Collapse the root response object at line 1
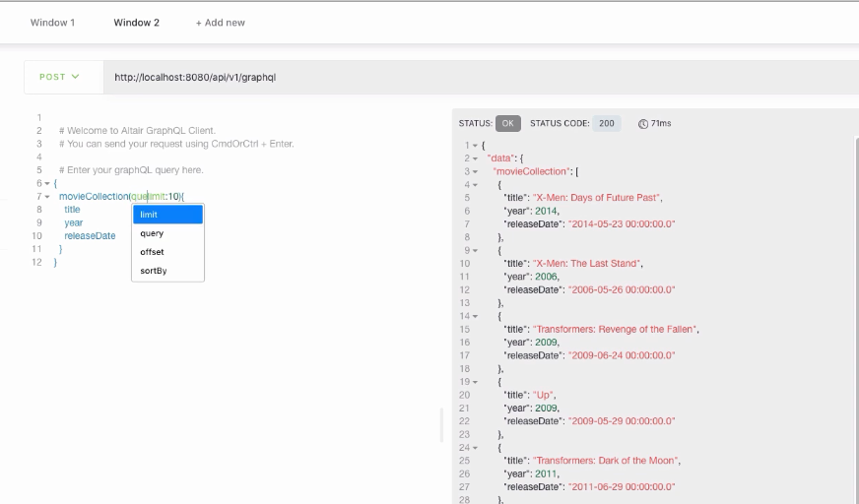Image resolution: width=859 pixels, height=504 pixels. pos(475,146)
